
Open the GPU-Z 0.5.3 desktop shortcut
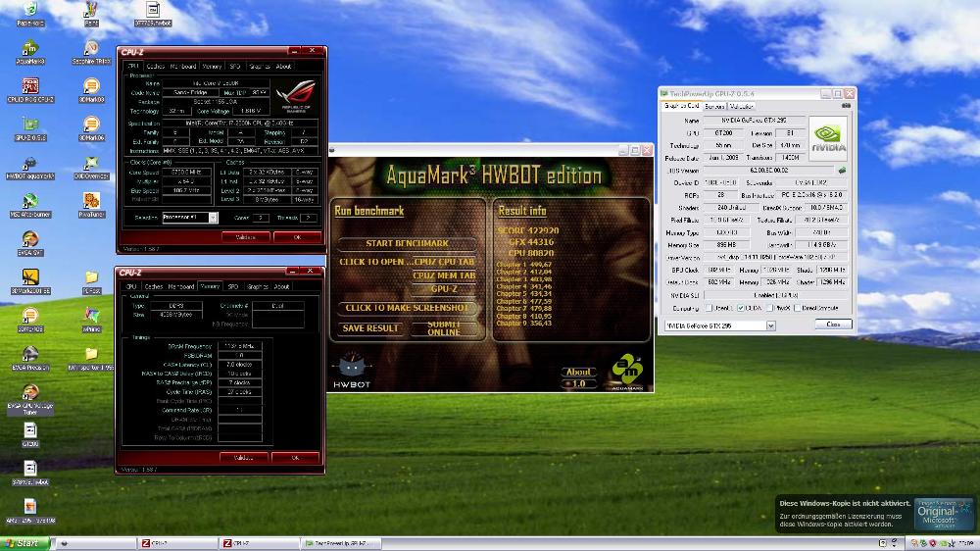click(x=30, y=127)
